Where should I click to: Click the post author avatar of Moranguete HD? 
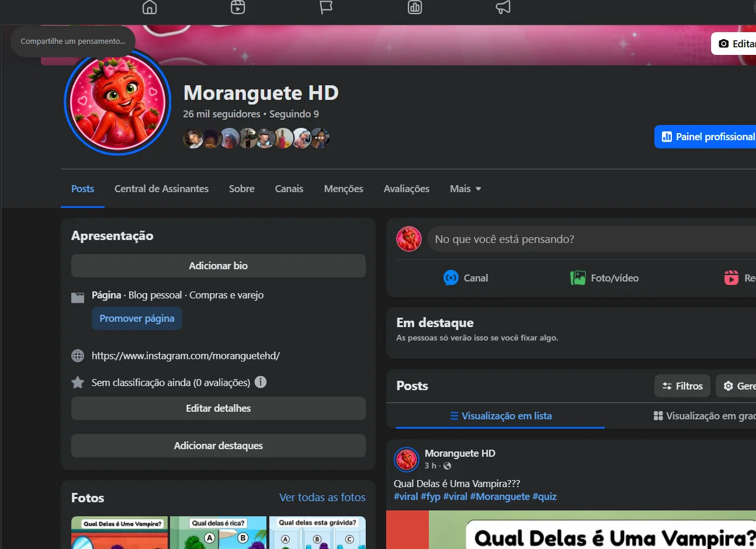click(406, 460)
